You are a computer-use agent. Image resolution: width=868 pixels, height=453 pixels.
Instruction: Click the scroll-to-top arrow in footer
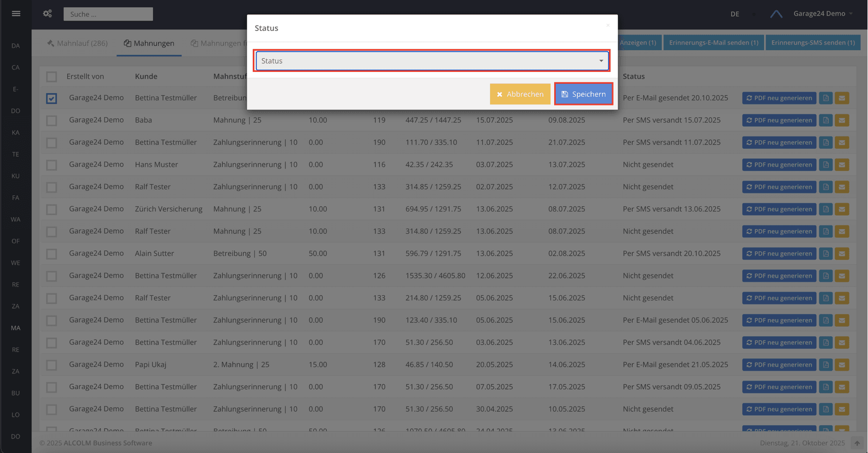(x=857, y=443)
